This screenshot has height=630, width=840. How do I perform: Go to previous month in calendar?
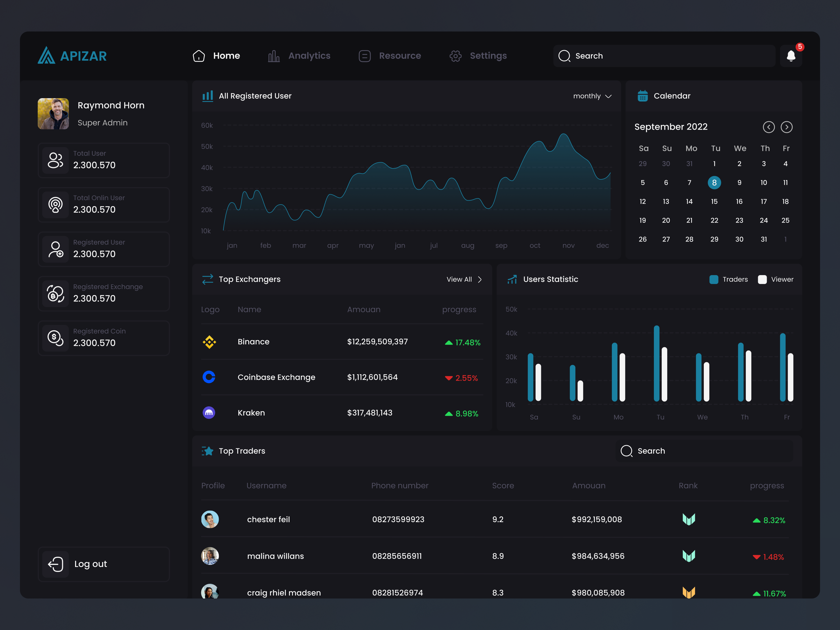click(x=769, y=127)
